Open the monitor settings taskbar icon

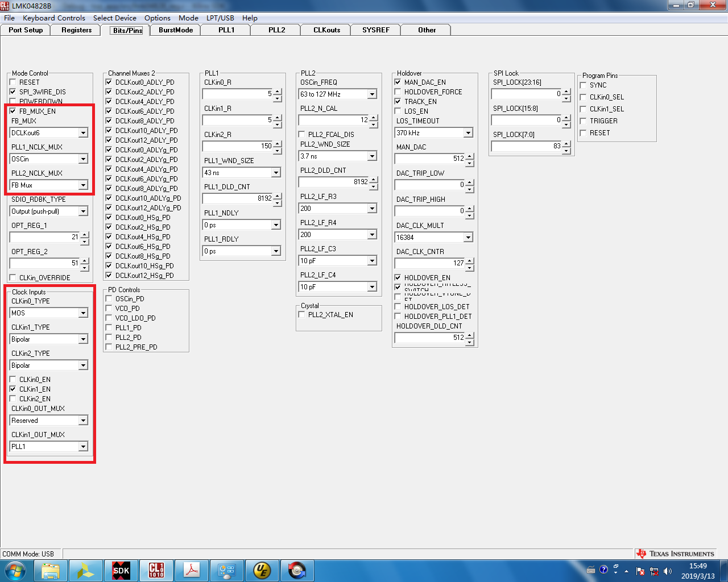[x=227, y=570]
